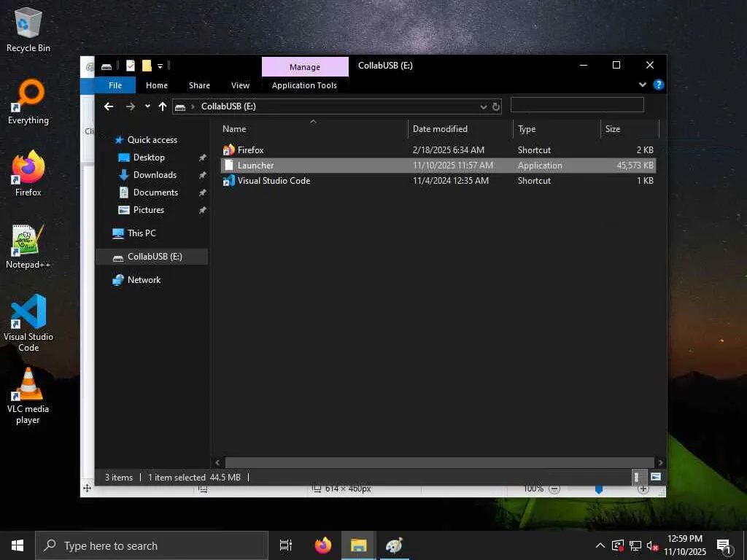
Task: Launch Everything search from desktop
Action: coord(28,101)
